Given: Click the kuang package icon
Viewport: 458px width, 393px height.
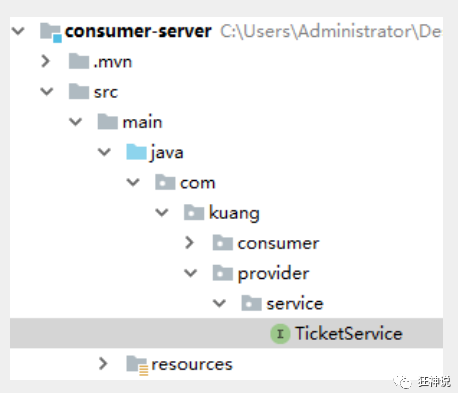Looking at the screenshot, I should [x=194, y=213].
